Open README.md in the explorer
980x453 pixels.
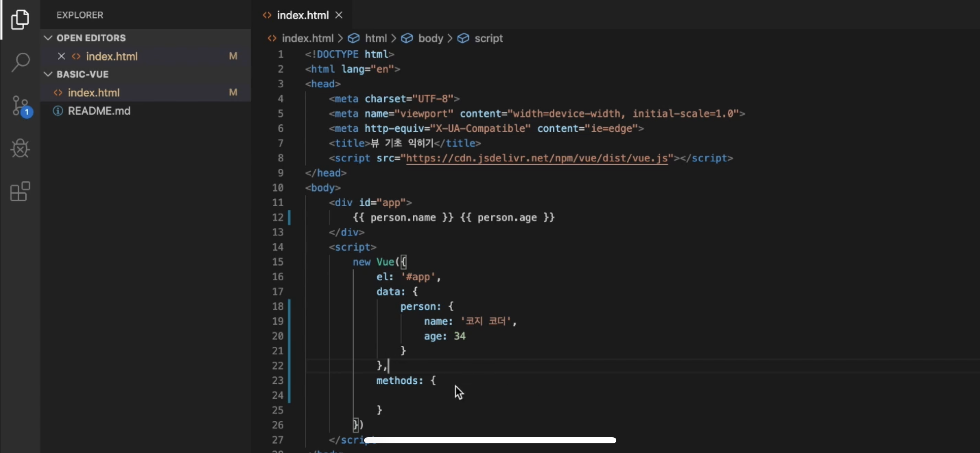[146, 111]
